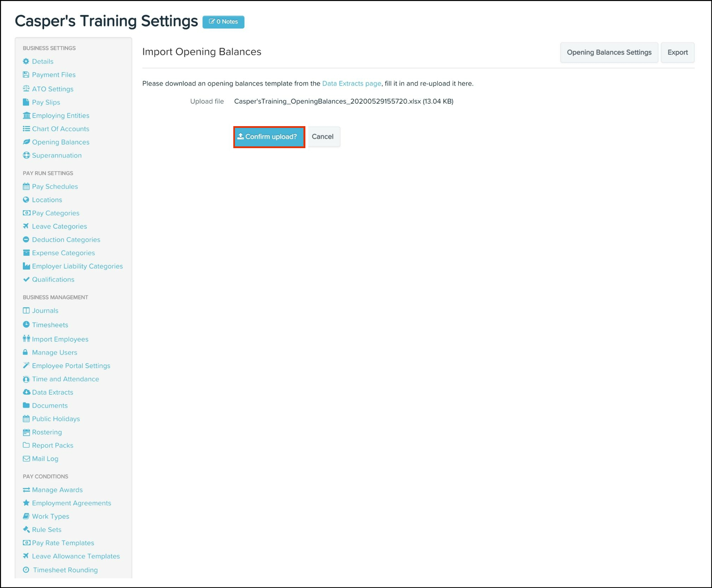Click the Leave Categories plane icon
This screenshot has height=588, width=712.
[x=26, y=226]
